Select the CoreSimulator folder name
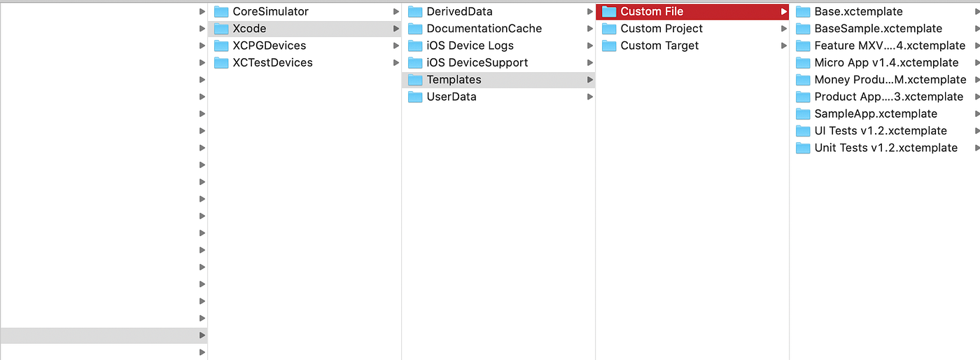The width and height of the screenshot is (980, 360). (x=270, y=11)
